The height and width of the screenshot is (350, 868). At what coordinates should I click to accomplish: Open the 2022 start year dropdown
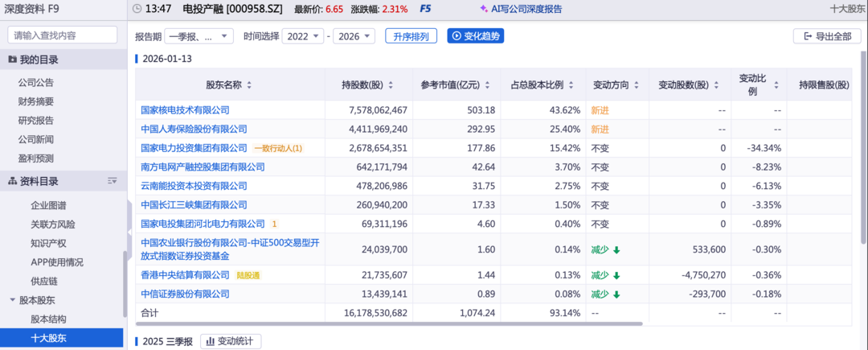click(304, 36)
